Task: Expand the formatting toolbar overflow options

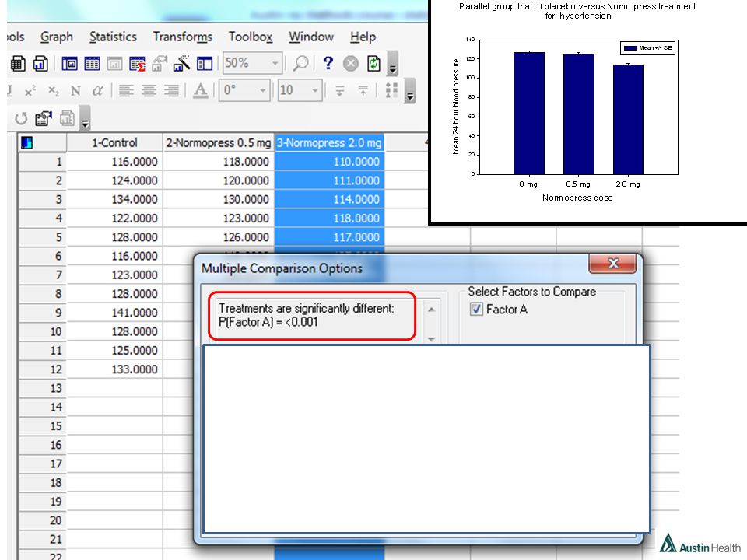Action: click(x=410, y=90)
